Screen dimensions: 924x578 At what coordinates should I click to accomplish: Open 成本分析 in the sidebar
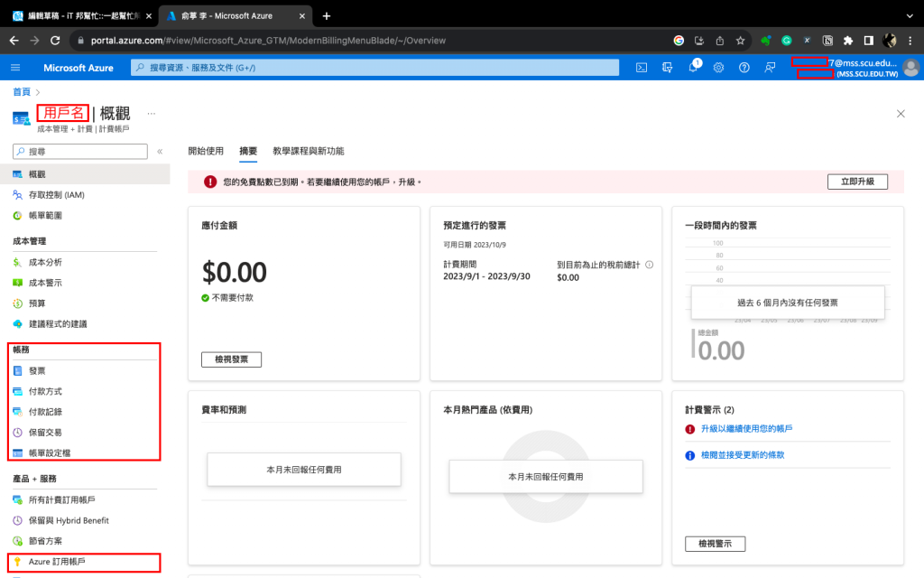pos(86,262)
